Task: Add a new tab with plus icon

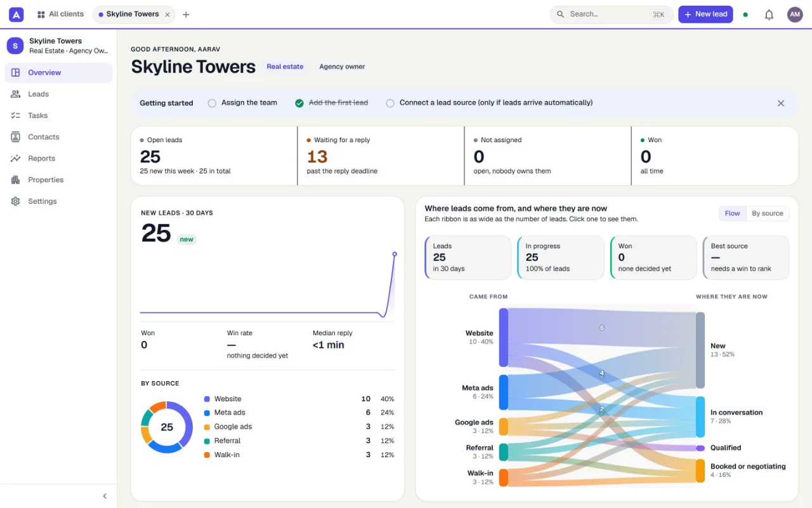Action: click(186, 15)
